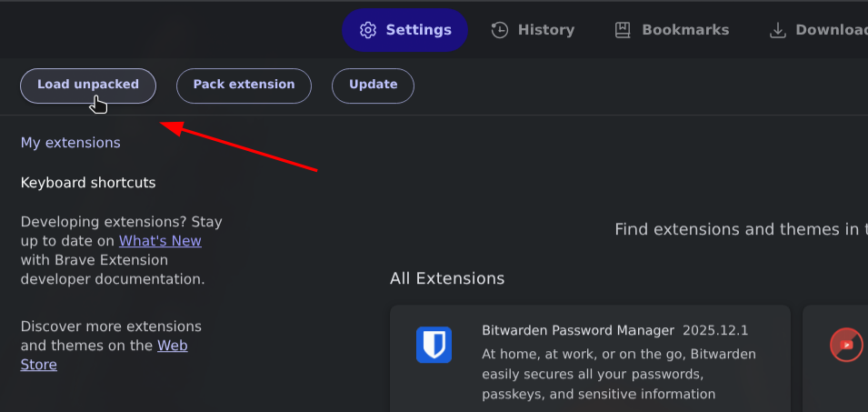Image resolution: width=868 pixels, height=412 pixels.
Task: Go to the Bookmarks tab label
Action: point(685,30)
